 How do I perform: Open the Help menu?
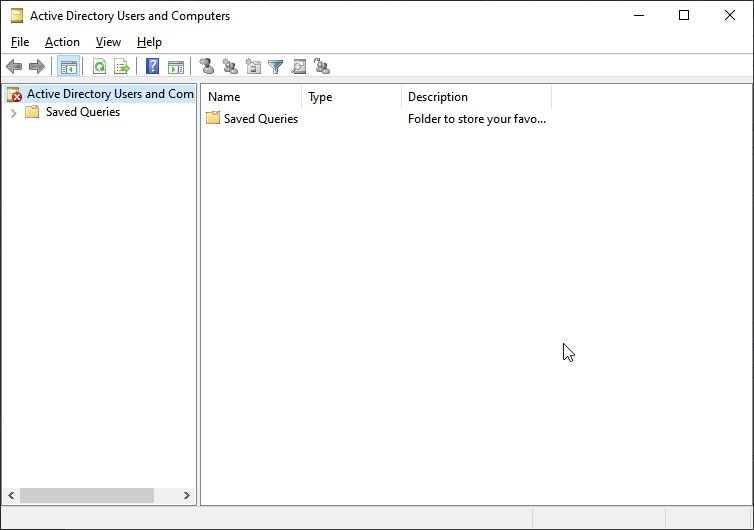pyautogui.click(x=149, y=42)
